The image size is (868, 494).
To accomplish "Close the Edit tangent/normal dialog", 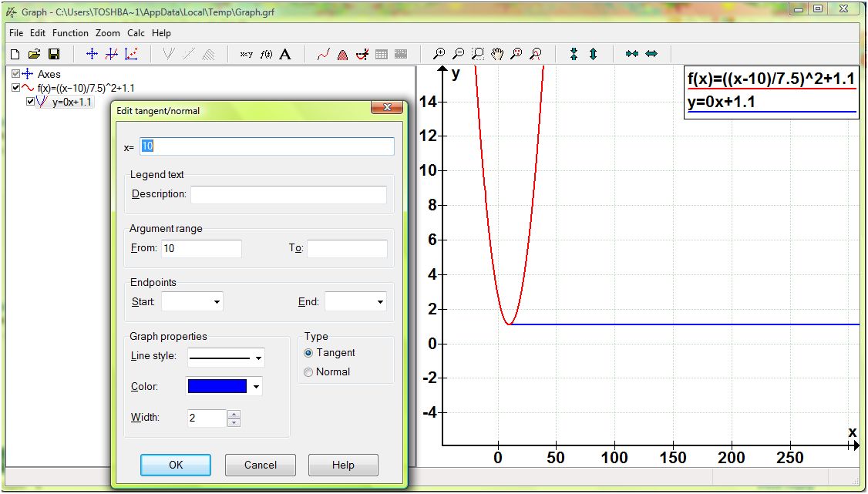I will coord(387,107).
